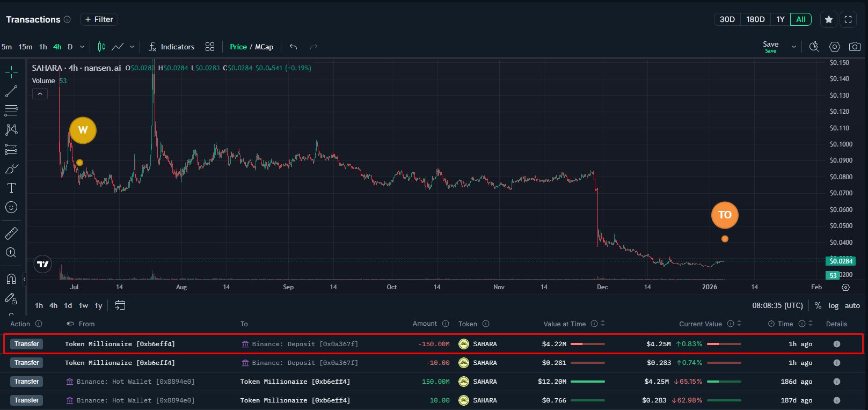Select the ruler measure tool
Screen dimensions: 868x410
tap(11, 233)
